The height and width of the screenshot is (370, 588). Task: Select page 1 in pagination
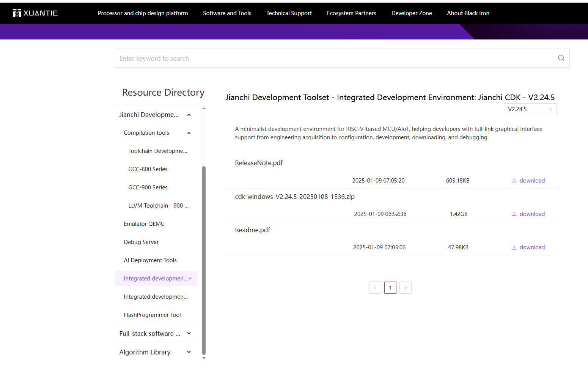390,288
